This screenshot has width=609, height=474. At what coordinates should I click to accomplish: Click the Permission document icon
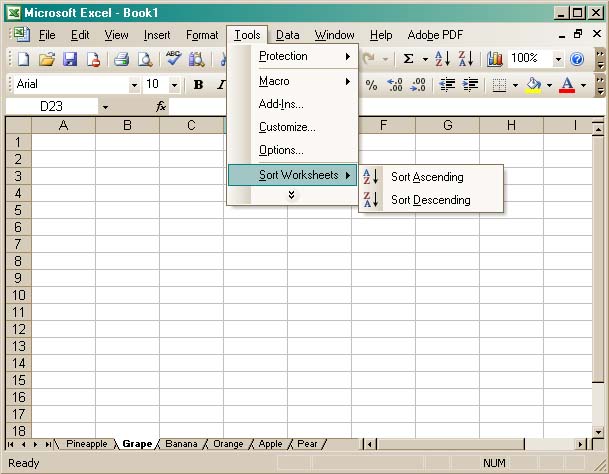click(94, 59)
